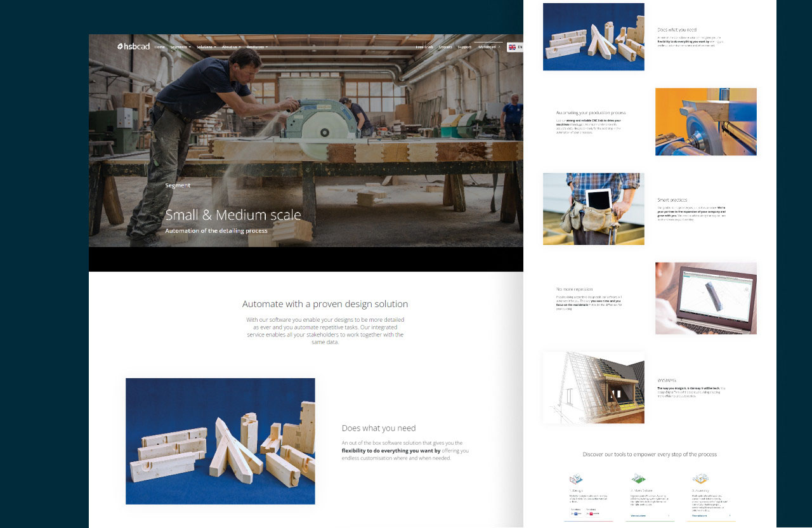Go to the Home menu item
Viewport: 812px width, 528px height.
(160, 47)
